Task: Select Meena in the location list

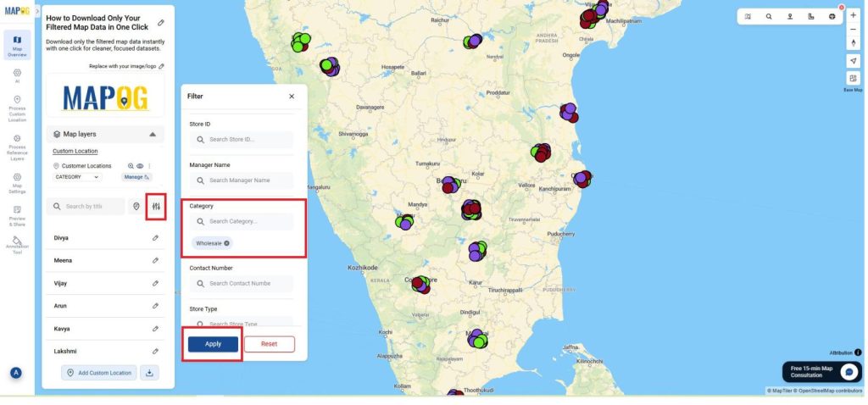Action: (x=63, y=261)
